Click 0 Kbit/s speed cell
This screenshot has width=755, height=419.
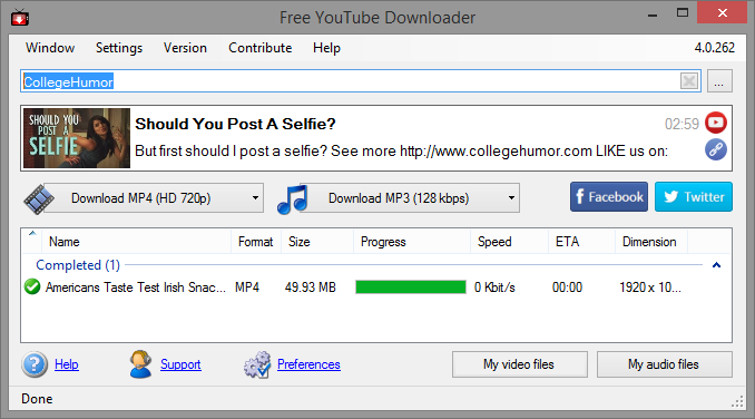coord(495,288)
